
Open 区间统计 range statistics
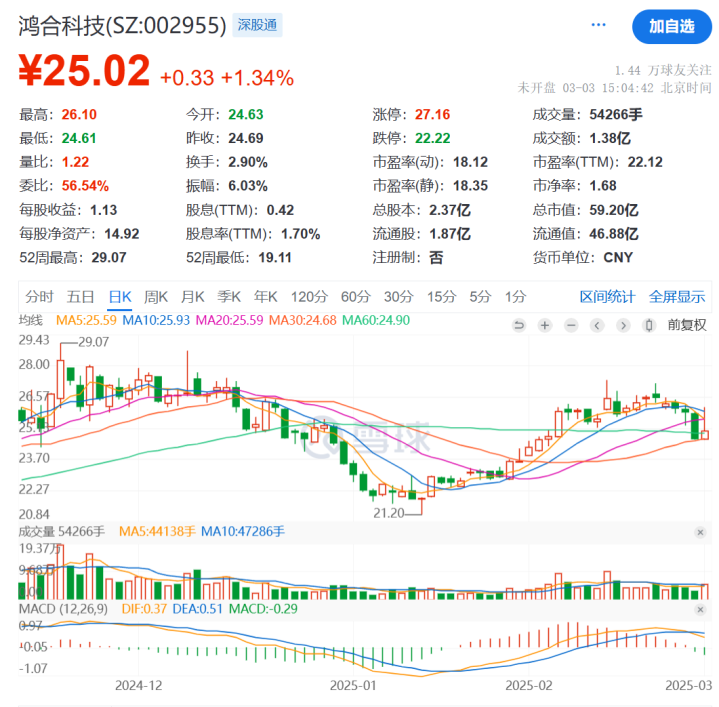[608, 297]
